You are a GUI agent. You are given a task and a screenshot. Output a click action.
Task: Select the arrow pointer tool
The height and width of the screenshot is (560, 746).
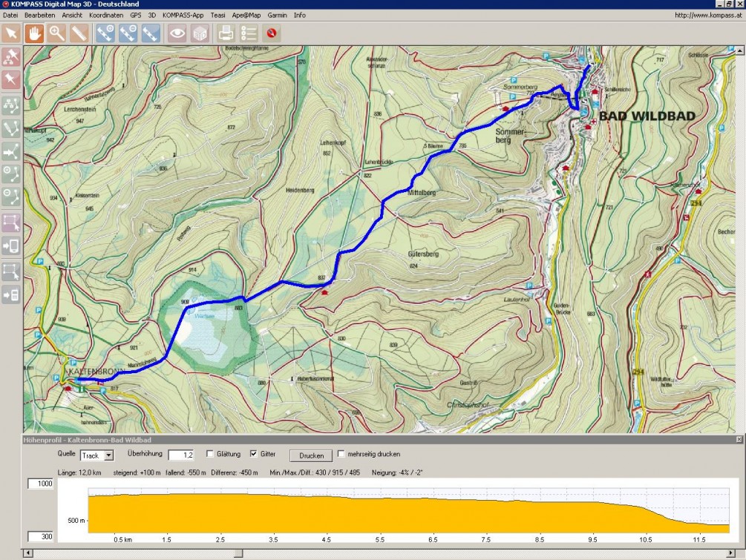coord(11,33)
